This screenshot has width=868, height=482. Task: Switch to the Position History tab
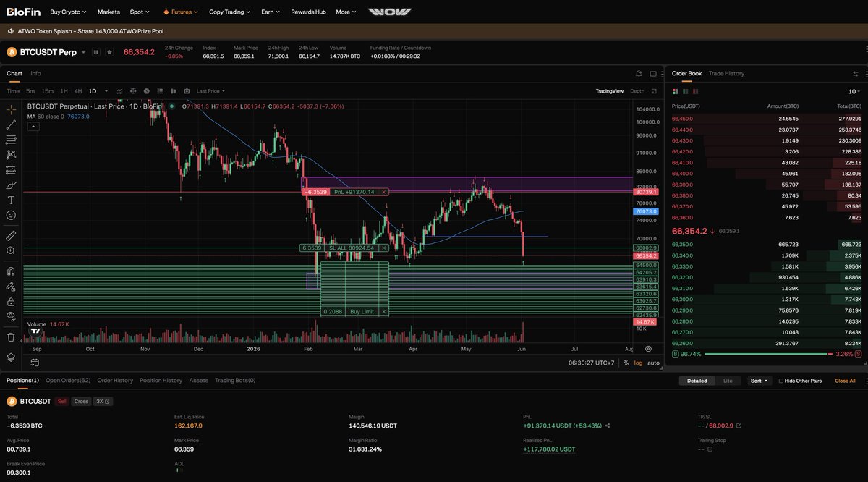pos(161,380)
